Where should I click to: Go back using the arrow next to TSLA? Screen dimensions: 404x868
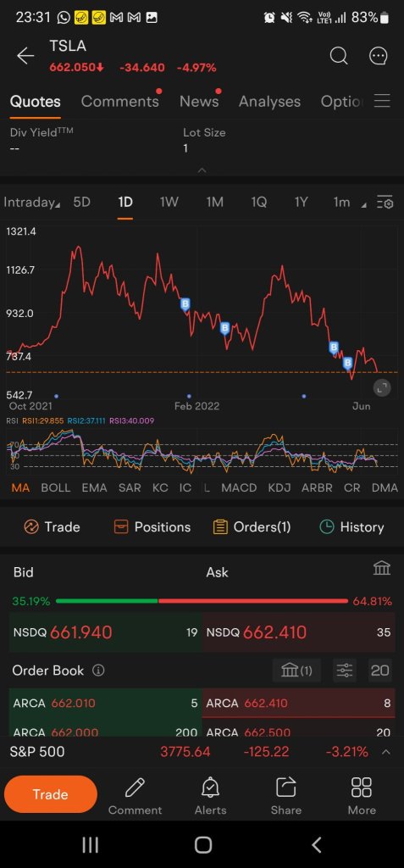point(25,56)
